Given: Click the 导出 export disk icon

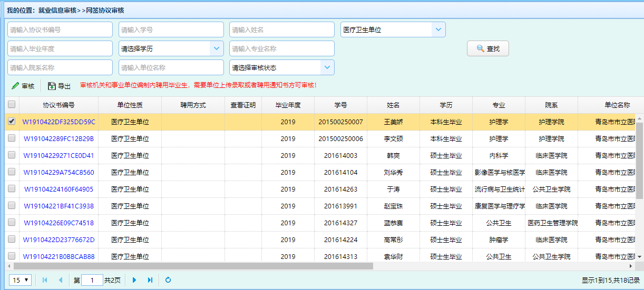Looking at the screenshot, I should (x=52, y=86).
